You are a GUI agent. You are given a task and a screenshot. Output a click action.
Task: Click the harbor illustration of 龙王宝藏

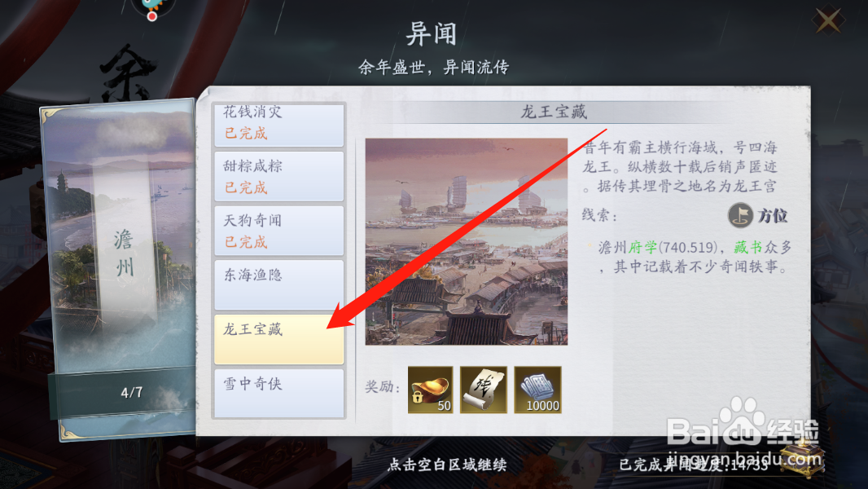coord(466,241)
